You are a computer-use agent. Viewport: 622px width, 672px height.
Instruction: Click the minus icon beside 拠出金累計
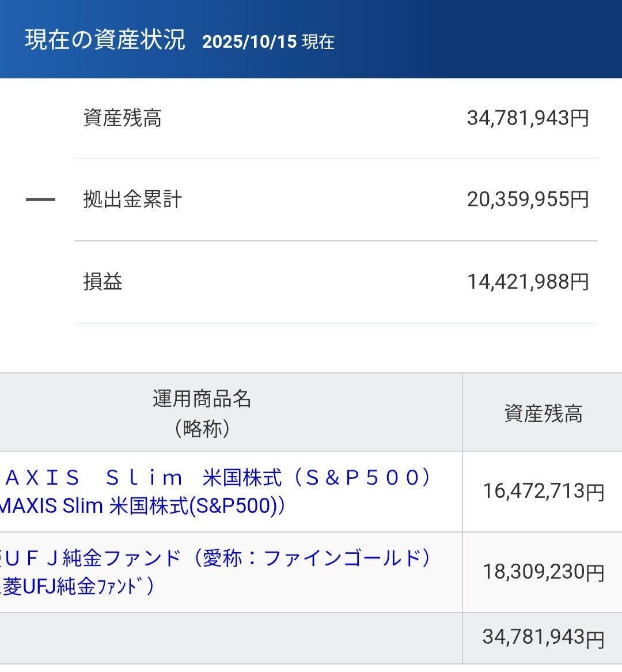click(40, 200)
